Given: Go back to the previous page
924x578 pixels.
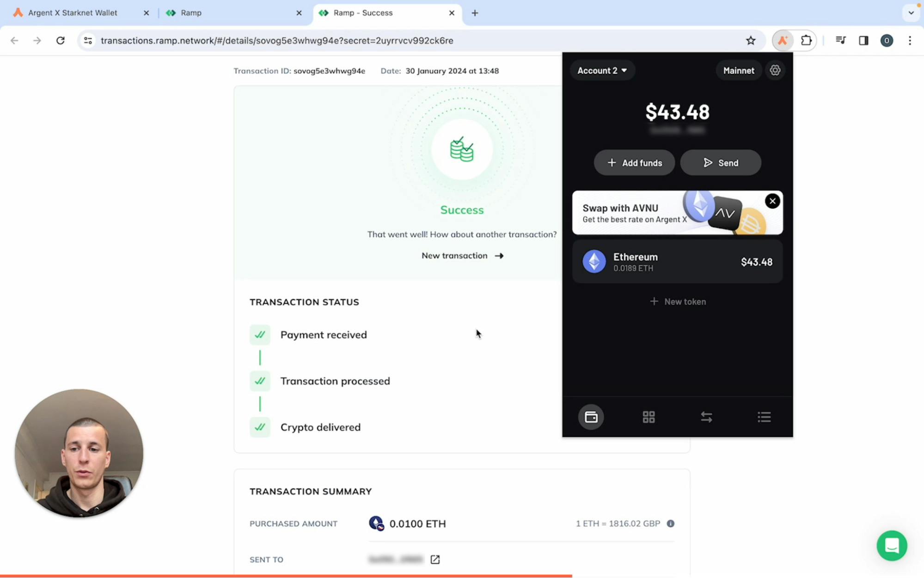Looking at the screenshot, I should 14,41.
